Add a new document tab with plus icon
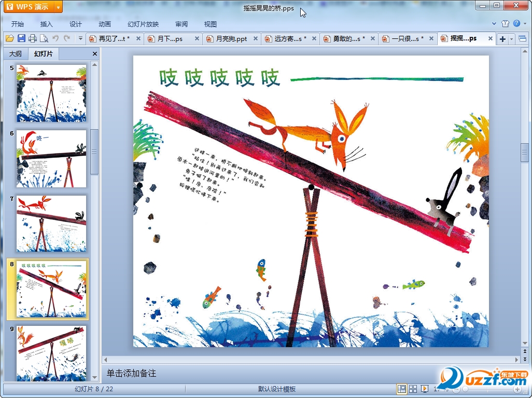532x398 pixels. pyautogui.click(x=503, y=39)
